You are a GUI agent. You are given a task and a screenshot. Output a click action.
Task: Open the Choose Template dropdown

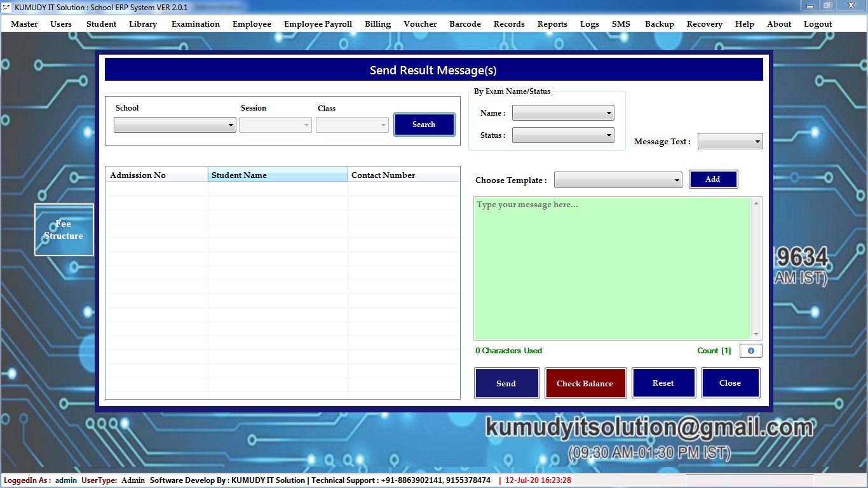pos(618,180)
